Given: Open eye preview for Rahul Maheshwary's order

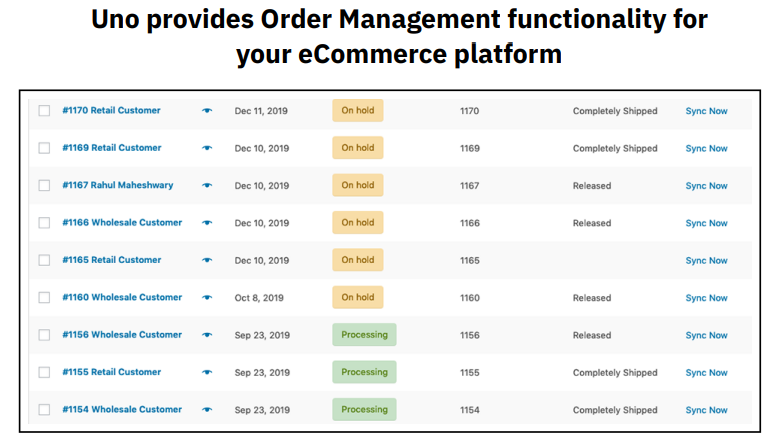Looking at the screenshot, I should (207, 185).
